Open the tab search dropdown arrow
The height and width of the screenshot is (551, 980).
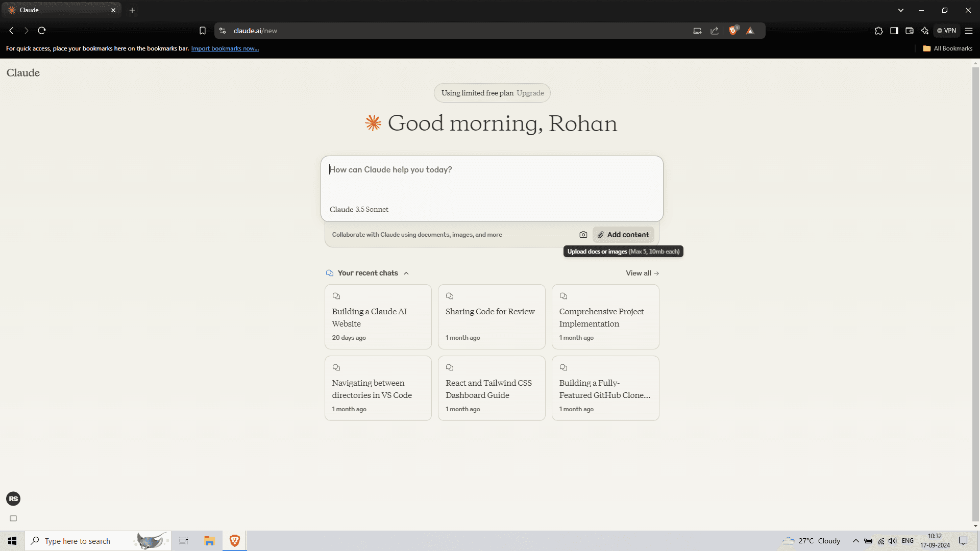click(901, 10)
